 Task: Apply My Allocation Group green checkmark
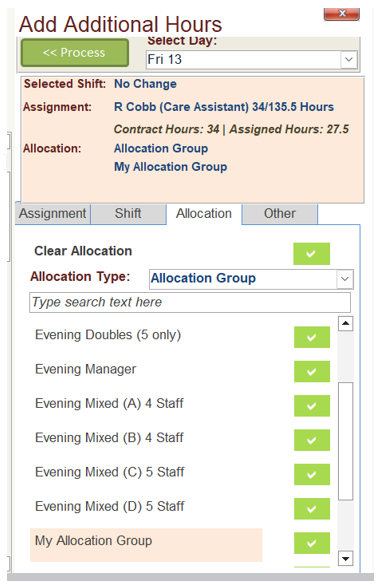(x=312, y=543)
